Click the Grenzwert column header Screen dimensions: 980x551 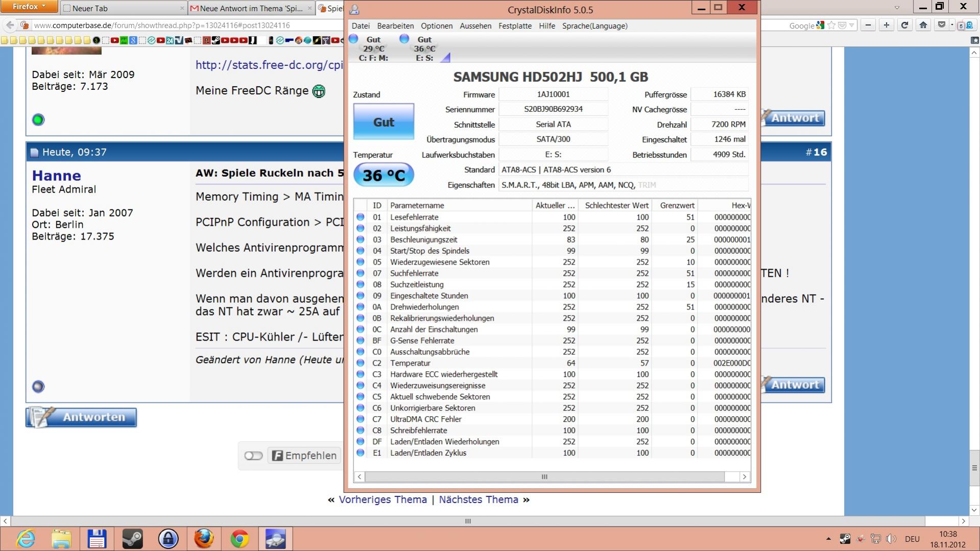(675, 205)
